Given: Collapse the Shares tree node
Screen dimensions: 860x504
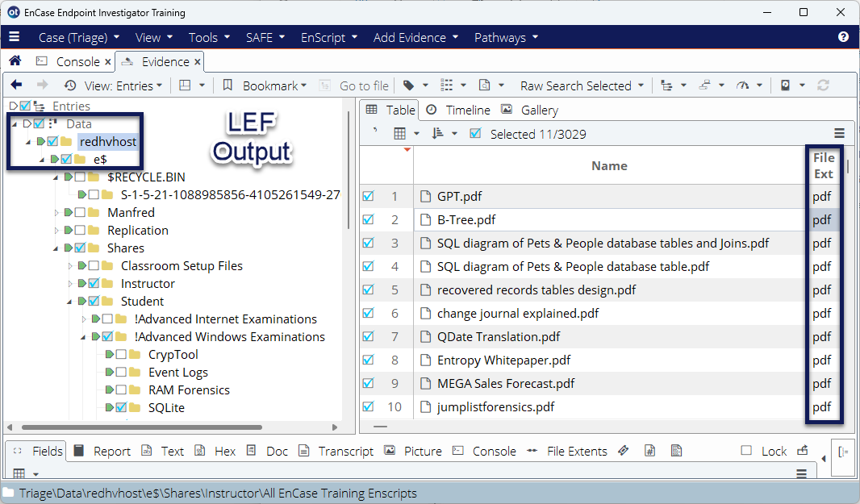Looking at the screenshot, I should pyautogui.click(x=56, y=248).
